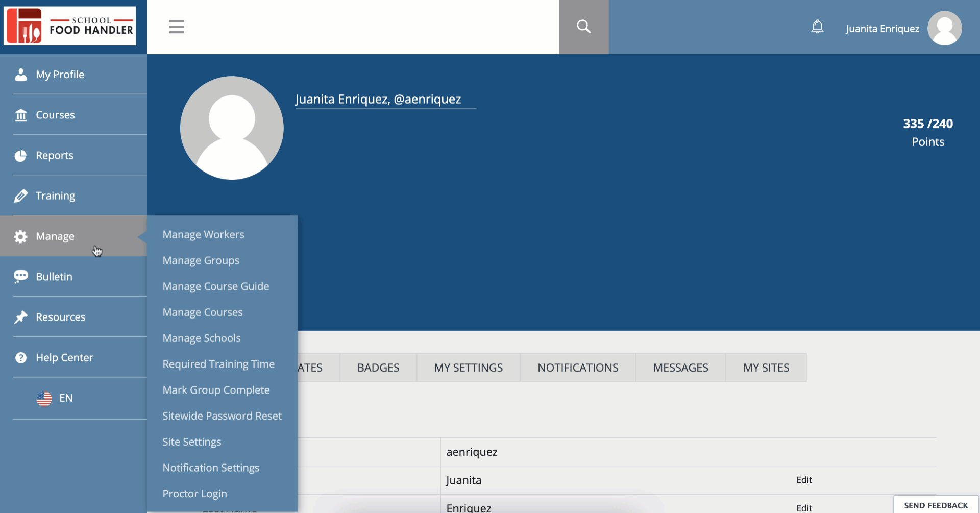
Task: Select Manage Workers from submenu
Action: pos(203,234)
